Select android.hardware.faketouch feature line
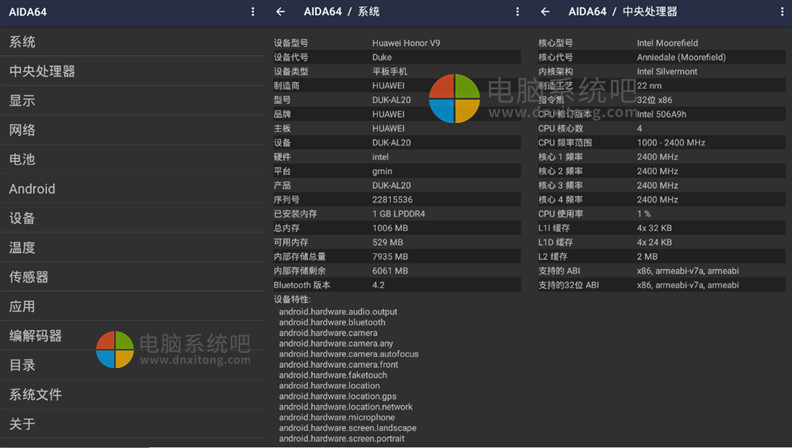This screenshot has width=792, height=448. 333,375
